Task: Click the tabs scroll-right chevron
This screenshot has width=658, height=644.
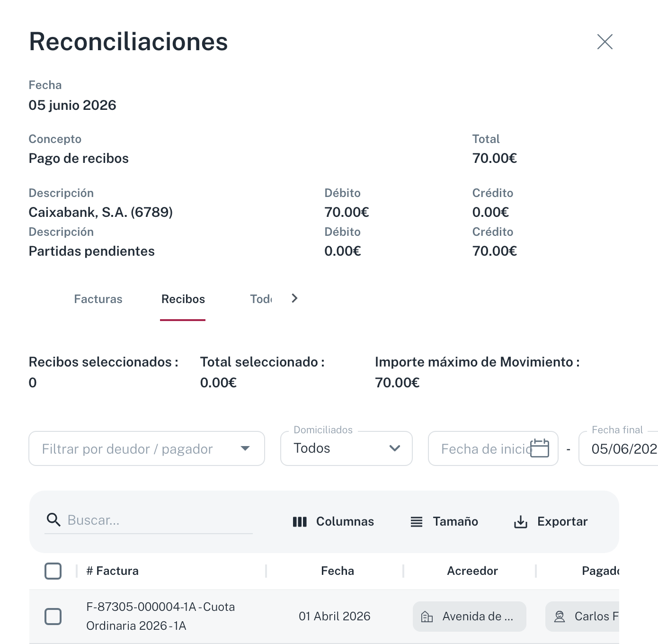Action: click(x=294, y=298)
